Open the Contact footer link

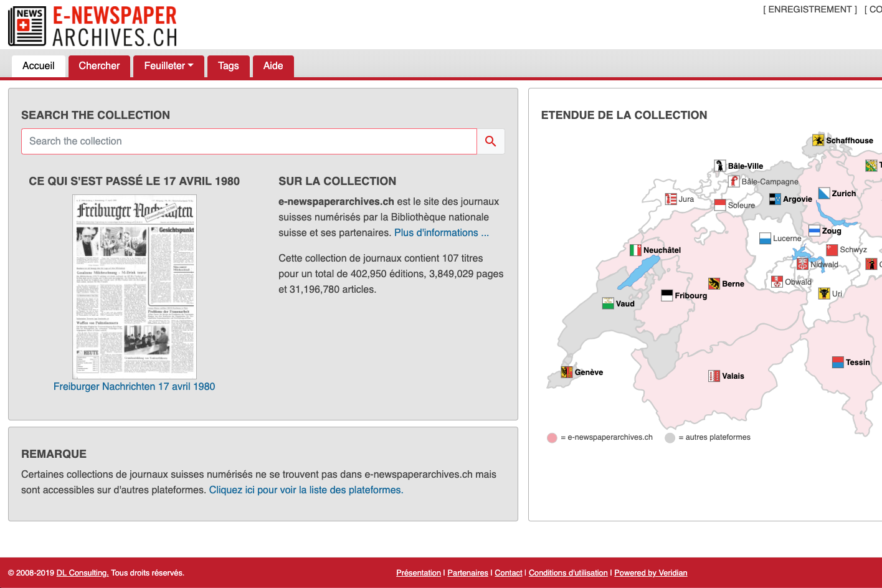coord(508,573)
